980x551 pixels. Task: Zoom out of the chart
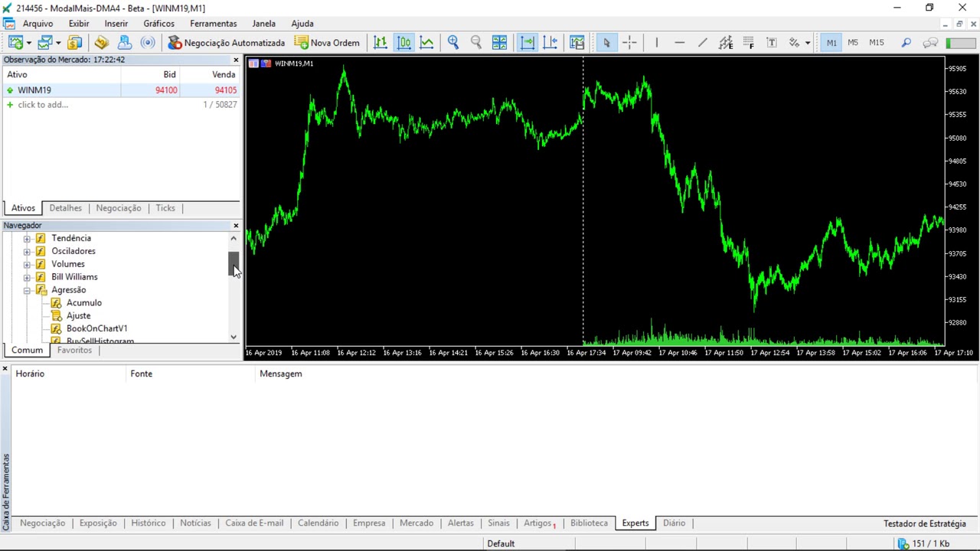coord(476,43)
